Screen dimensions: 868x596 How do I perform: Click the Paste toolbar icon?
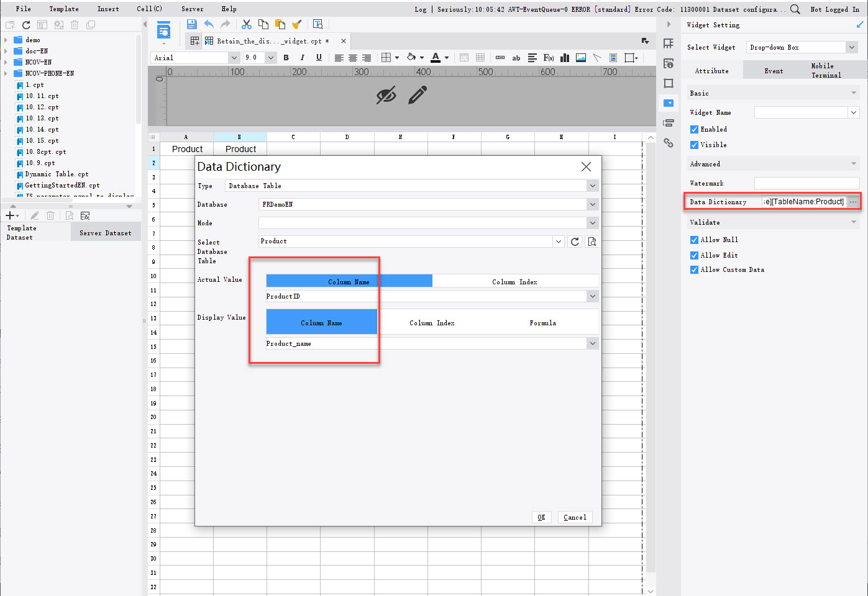[x=280, y=24]
